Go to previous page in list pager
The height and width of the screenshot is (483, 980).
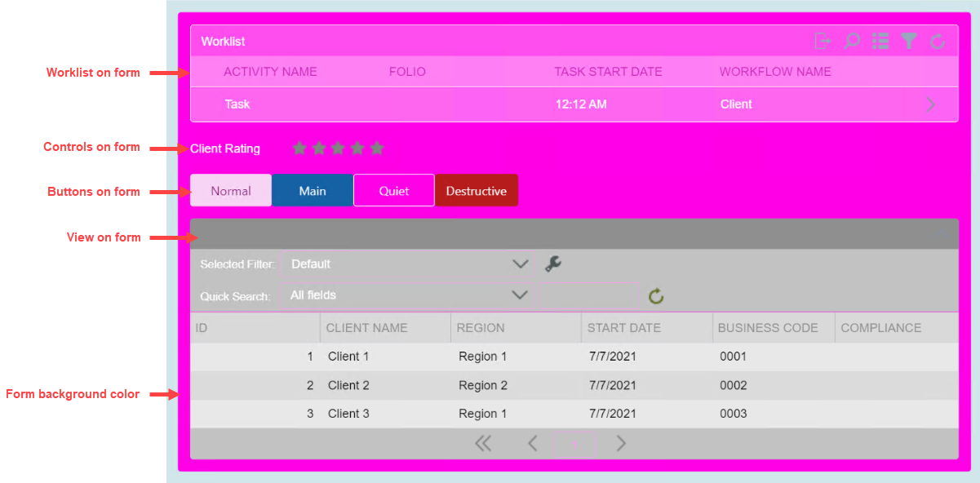(532, 443)
